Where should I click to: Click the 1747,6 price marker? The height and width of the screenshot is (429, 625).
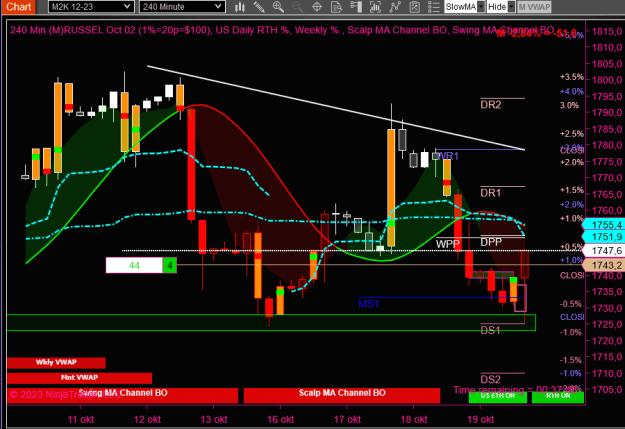coord(603,251)
